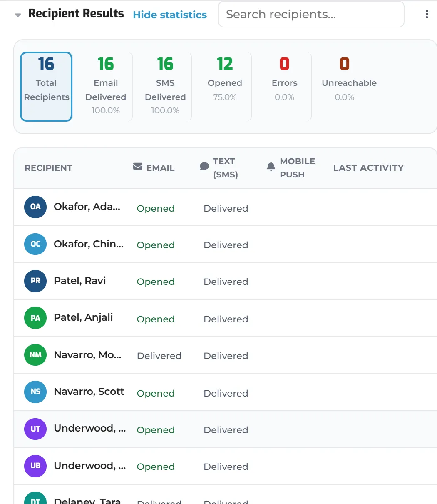Click the NM avatar for Navarro, Mo

[x=35, y=355]
